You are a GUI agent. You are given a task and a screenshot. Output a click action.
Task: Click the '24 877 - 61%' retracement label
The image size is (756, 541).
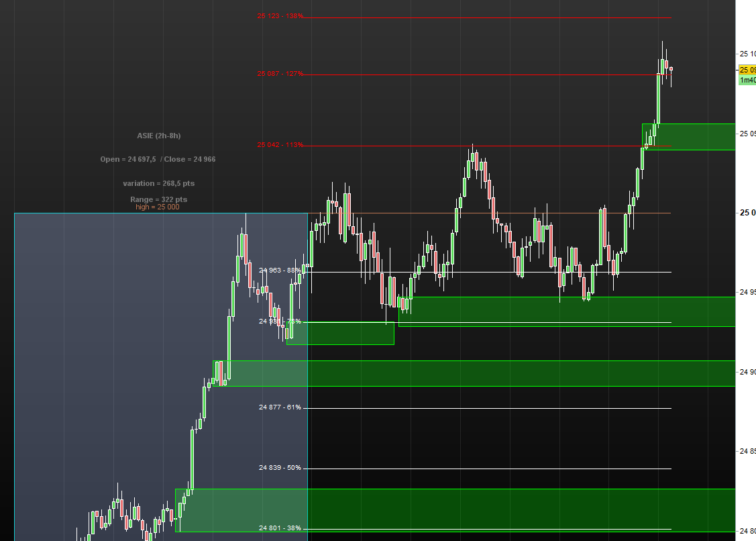(280, 407)
